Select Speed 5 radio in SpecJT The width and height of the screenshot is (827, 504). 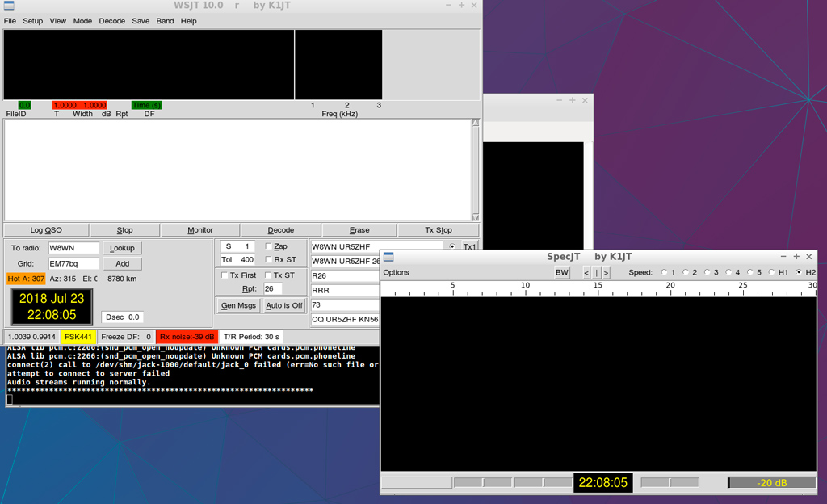750,272
